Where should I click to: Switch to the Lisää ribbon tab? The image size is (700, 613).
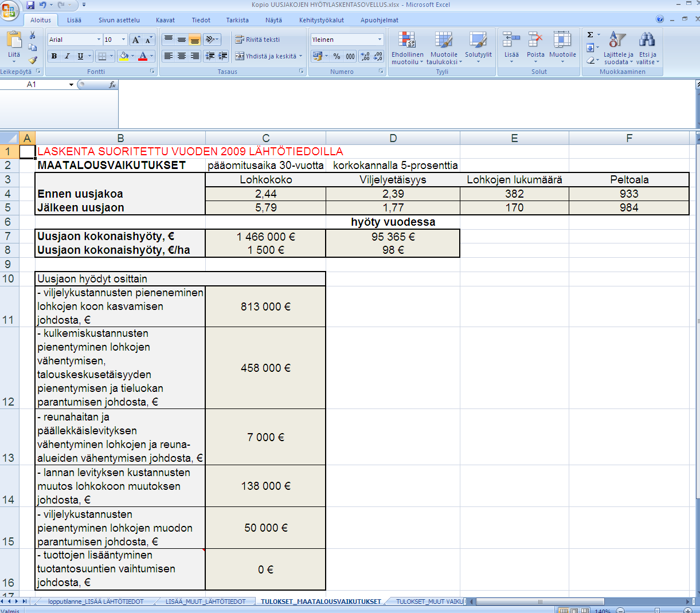pos(74,20)
